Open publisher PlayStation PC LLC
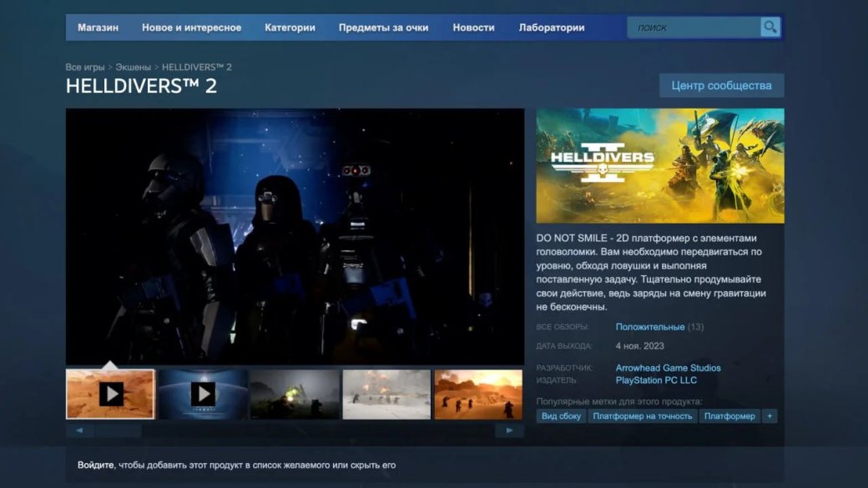 point(656,380)
